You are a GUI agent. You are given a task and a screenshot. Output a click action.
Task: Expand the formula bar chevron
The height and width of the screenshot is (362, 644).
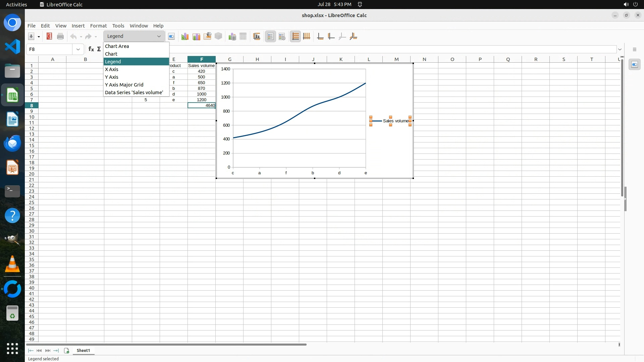tap(620, 49)
